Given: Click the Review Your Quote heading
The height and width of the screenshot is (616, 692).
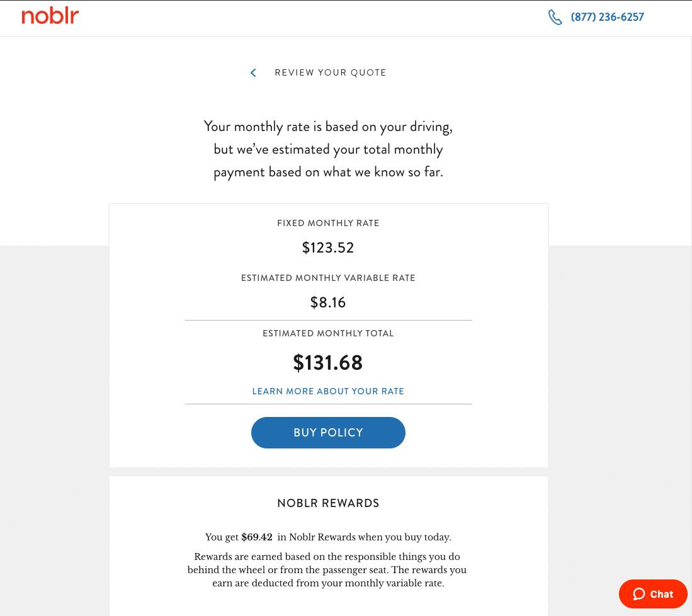Looking at the screenshot, I should click(330, 73).
